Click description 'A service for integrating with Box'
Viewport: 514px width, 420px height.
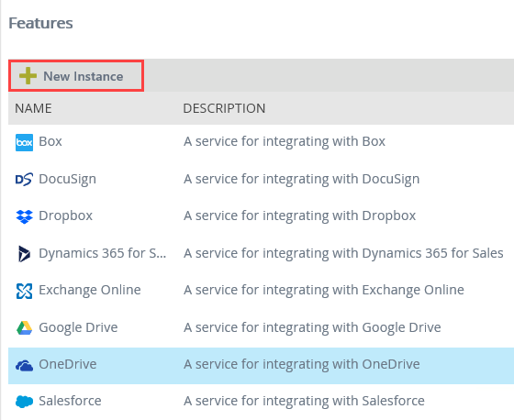tap(285, 141)
